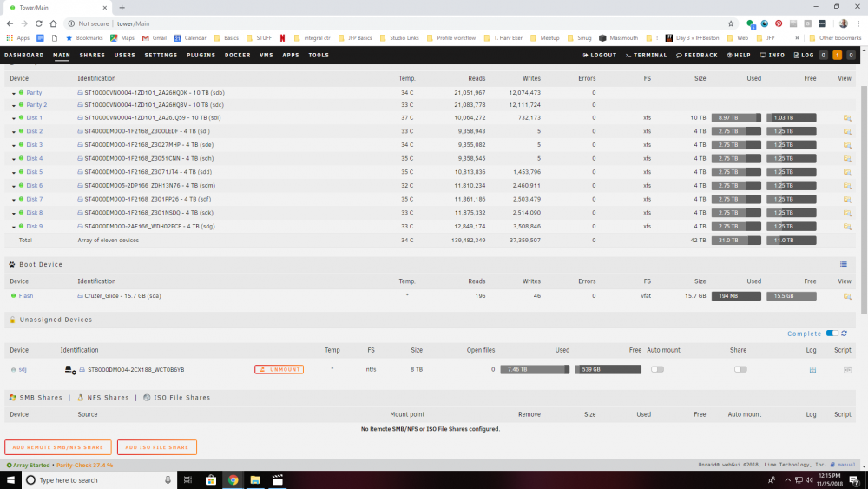
Task: Expand Disk 5 dropdown arrow
Action: pyautogui.click(x=14, y=173)
